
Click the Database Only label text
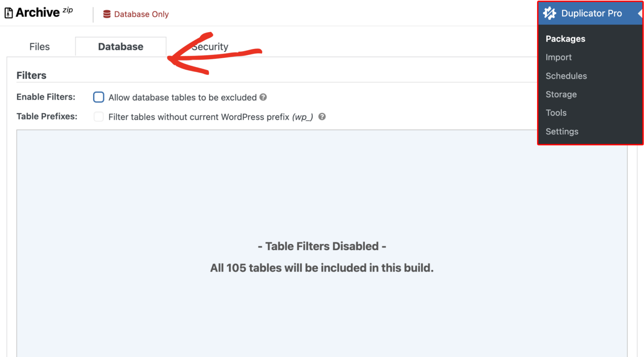[x=141, y=14]
